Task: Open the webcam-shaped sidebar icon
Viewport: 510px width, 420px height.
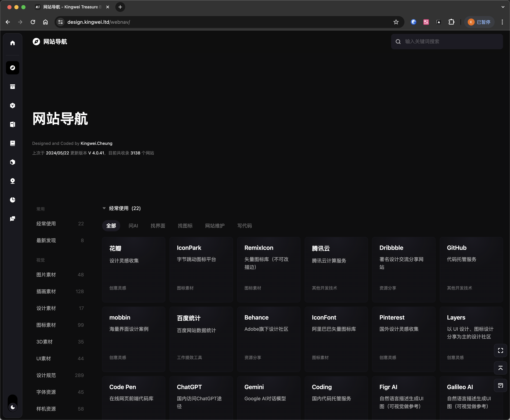Action: pos(13,181)
